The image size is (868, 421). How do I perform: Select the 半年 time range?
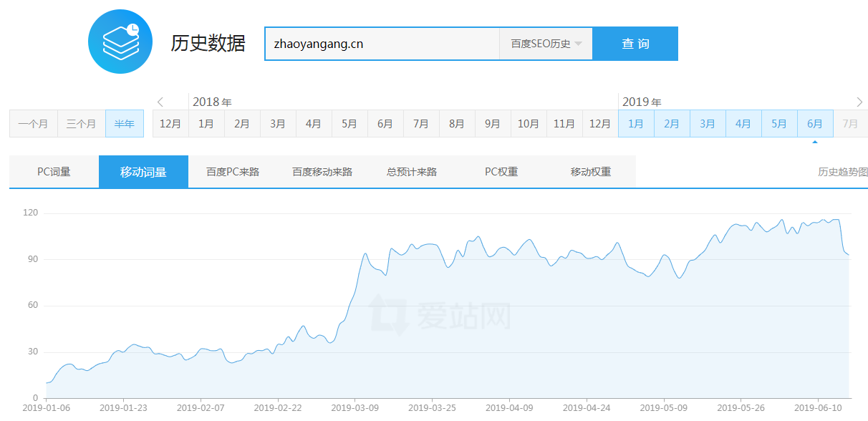click(124, 123)
